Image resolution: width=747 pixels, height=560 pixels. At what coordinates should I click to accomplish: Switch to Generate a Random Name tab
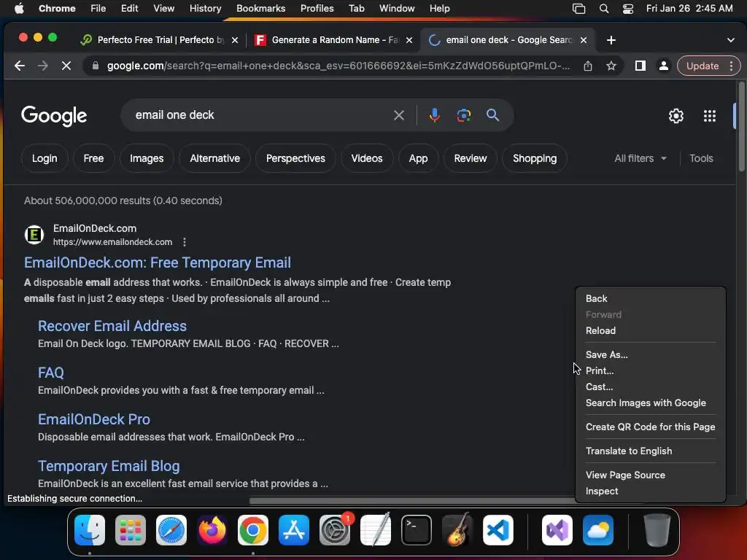click(x=334, y=40)
